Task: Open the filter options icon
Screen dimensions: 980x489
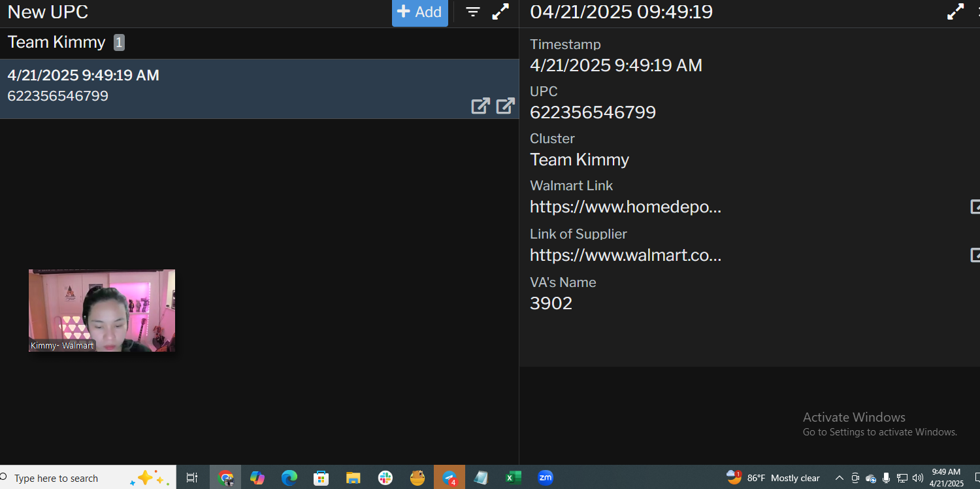Action: [x=473, y=12]
